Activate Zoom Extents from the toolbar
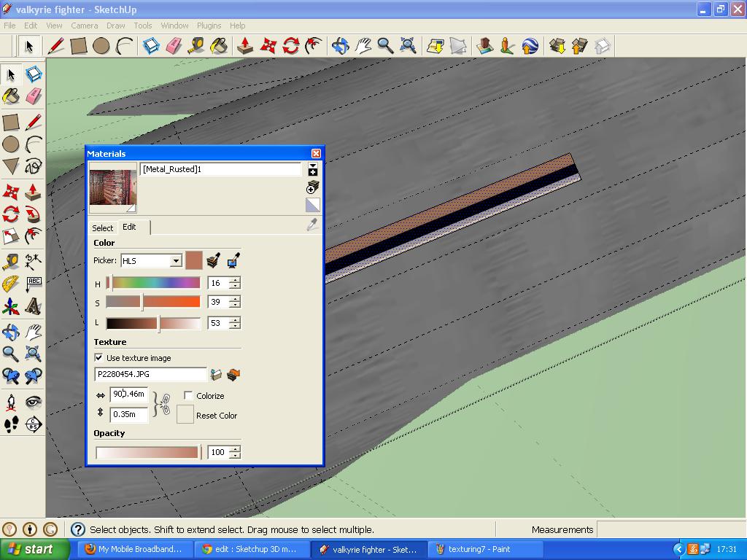This screenshot has height=560, width=747. tap(409, 45)
